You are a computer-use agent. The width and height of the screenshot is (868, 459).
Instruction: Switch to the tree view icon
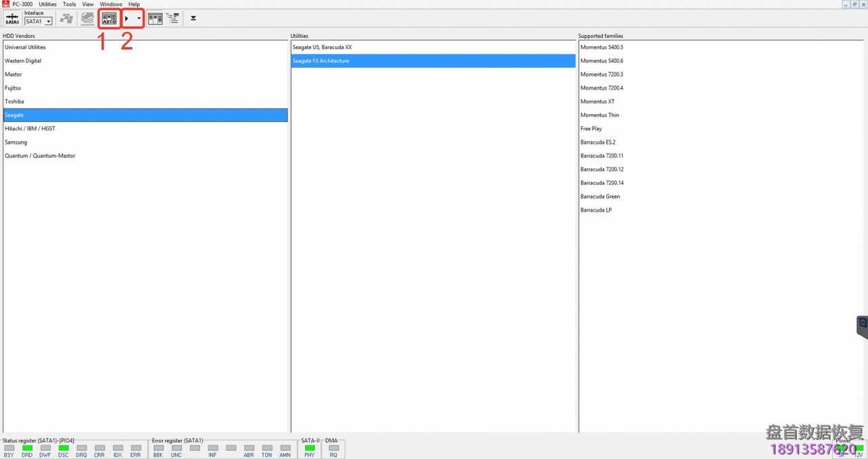tap(173, 19)
